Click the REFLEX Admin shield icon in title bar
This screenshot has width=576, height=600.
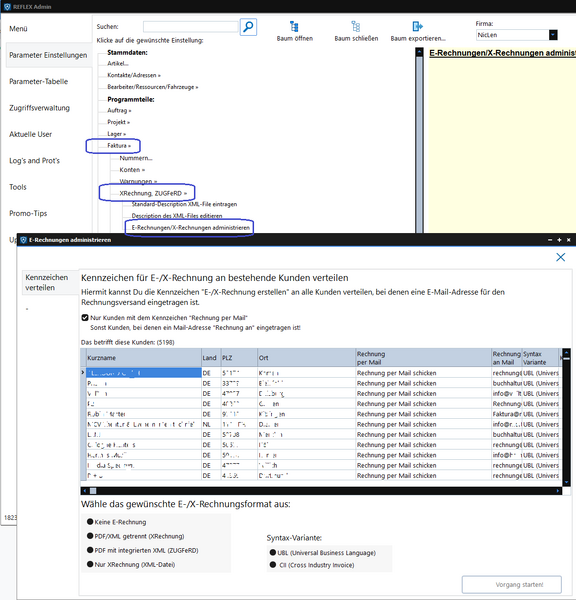[x=7, y=7]
